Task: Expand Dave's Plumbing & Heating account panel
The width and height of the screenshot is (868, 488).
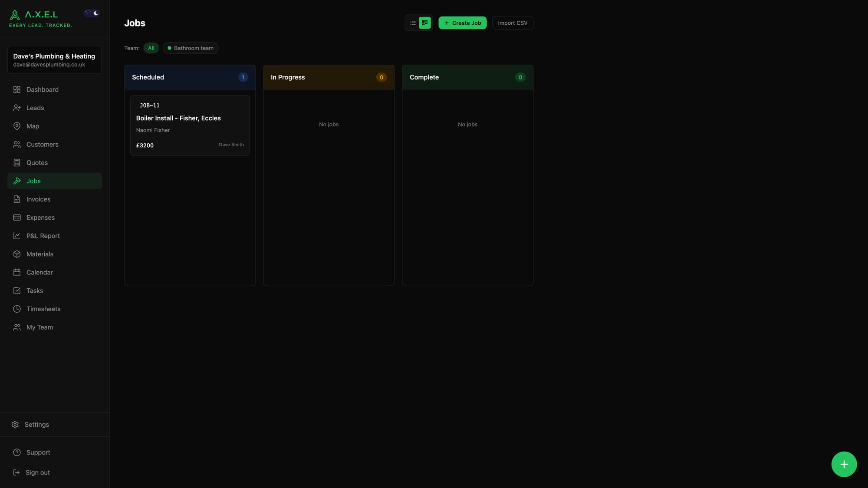Action: [54, 59]
